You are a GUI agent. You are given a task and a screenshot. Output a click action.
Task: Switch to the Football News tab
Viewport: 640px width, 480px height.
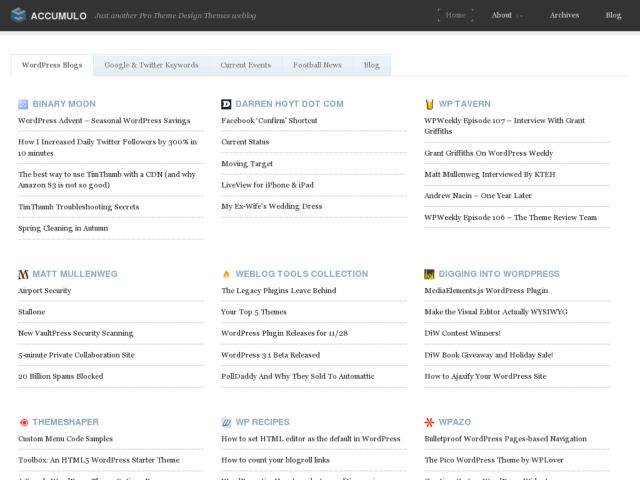pos(317,65)
